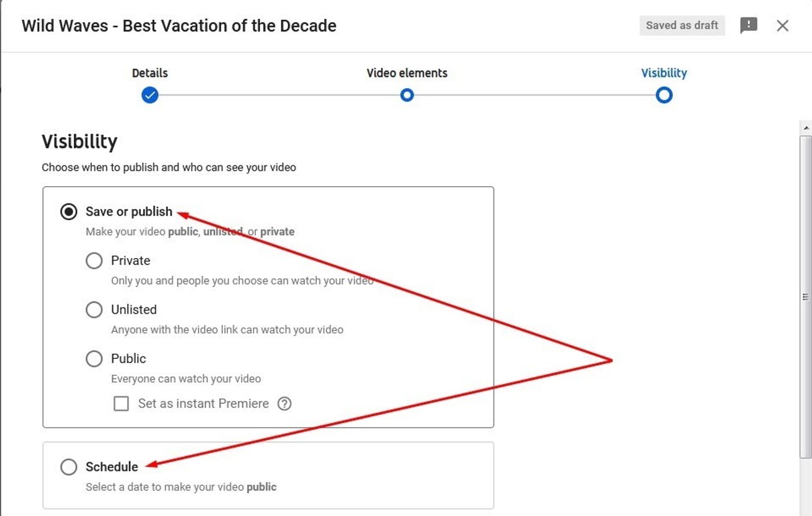Enable Set as instant Premiere
The height and width of the screenshot is (516, 812).
pos(121,404)
